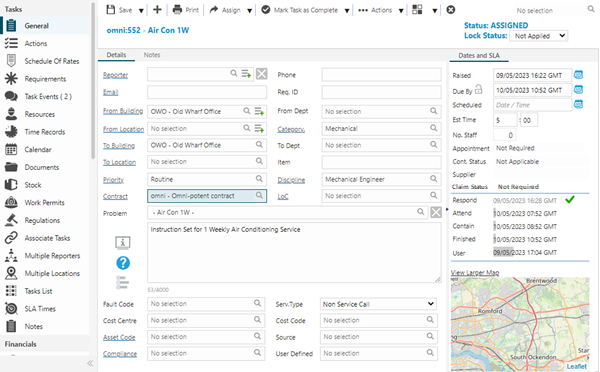Expand the Save dropdown arrow
The image size is (600, 372).
(141, 11)
